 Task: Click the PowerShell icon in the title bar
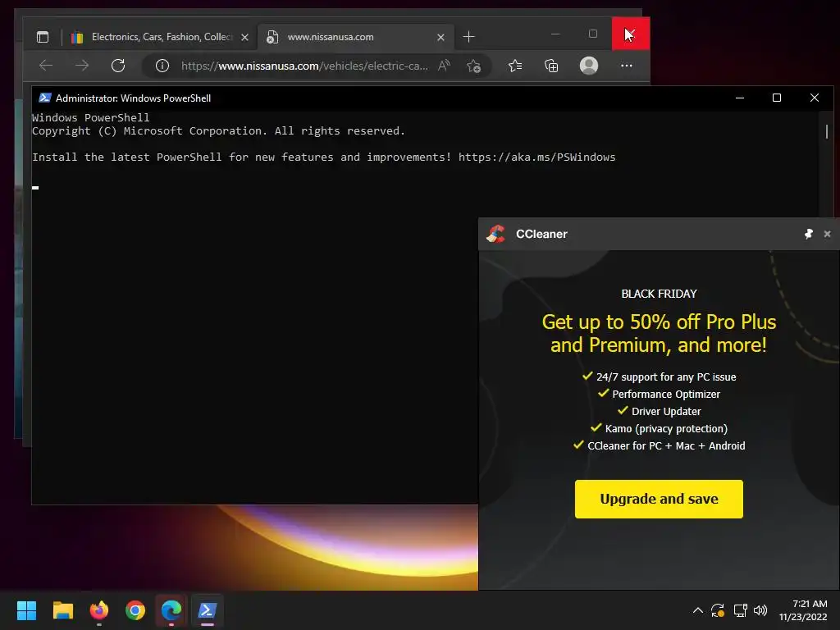45,98
